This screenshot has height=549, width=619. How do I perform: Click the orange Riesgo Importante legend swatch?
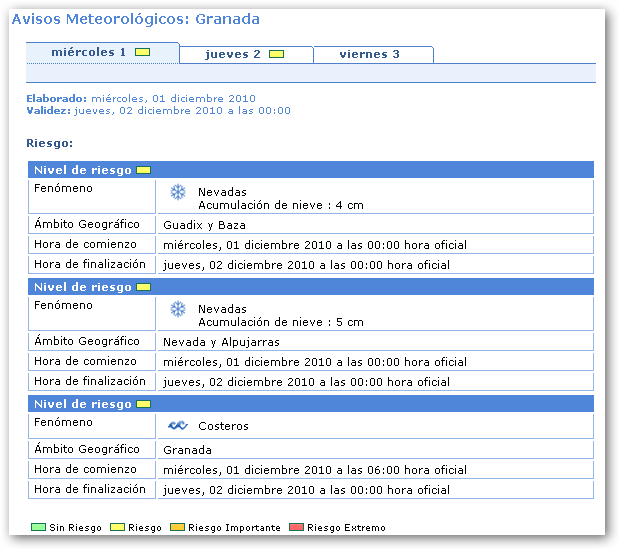[x=177, y=527]
